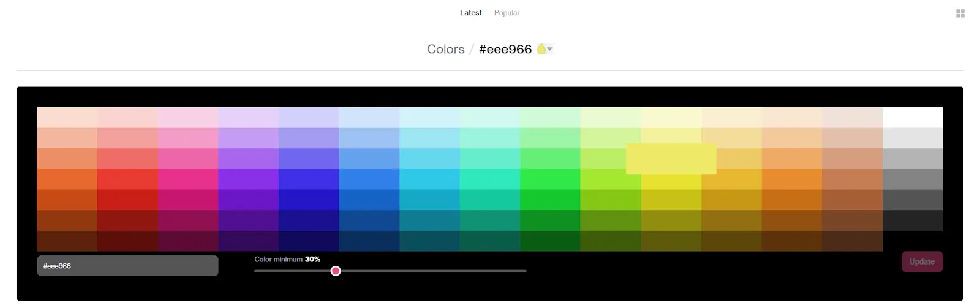The image size is (980, 308).
Task: Pick the vivid red swatch
Action: 127,179
